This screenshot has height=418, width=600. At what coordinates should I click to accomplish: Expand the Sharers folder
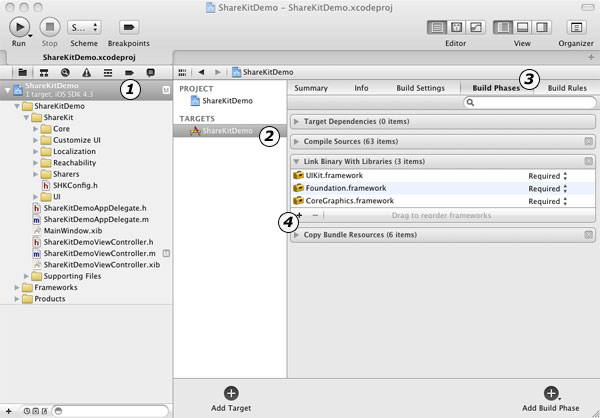tap(36, 174)
